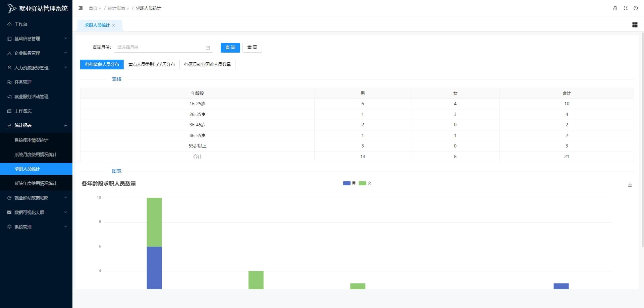The width and height of the screenshot is (644, 308).
Task: Click the green 女 bar for 16-25岁
Action: (154, 222)
